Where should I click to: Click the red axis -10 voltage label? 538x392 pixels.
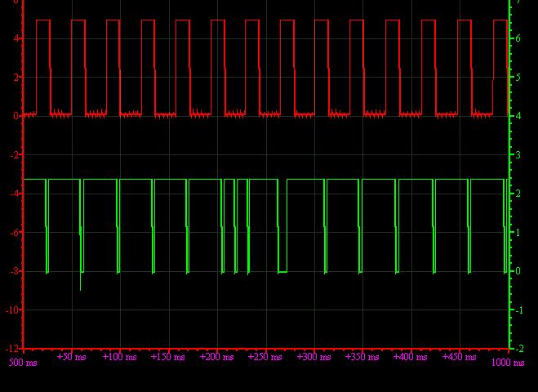pyautogui.click(x=13, y=310)
